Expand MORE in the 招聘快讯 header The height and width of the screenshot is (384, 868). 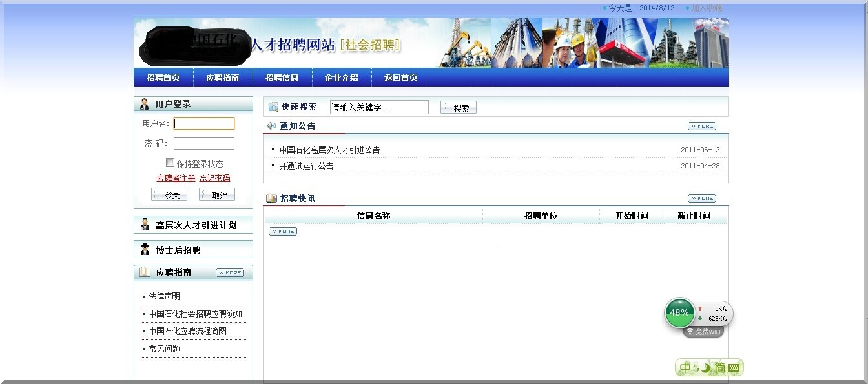tap(701, 199)
